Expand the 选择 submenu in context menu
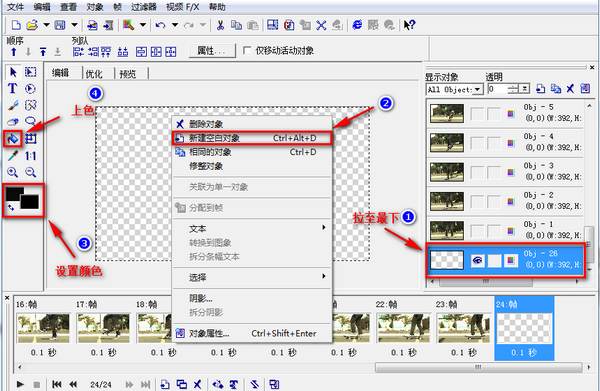The height and width of the screenshot is (391, 600). 324,276
